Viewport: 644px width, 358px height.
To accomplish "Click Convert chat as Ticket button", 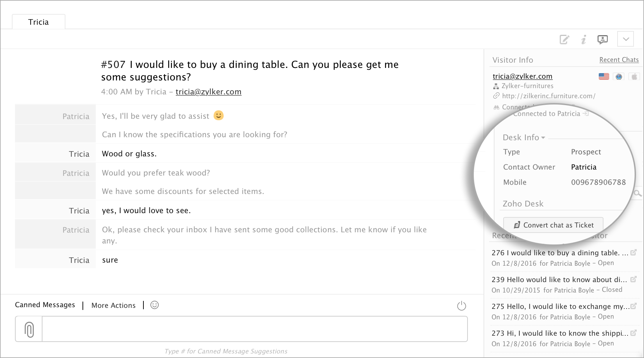I will 553,225.
